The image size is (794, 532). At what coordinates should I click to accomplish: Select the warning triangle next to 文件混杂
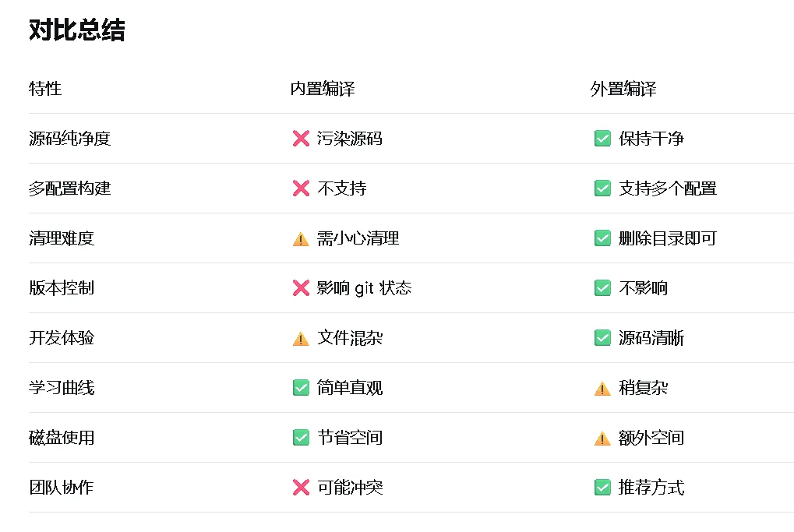coord(301,339)
